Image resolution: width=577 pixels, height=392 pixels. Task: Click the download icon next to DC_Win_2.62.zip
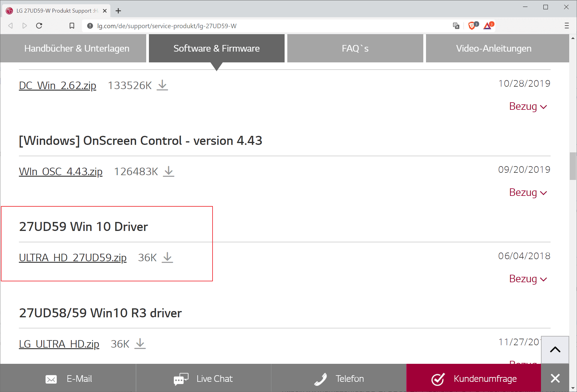point(162,85)
